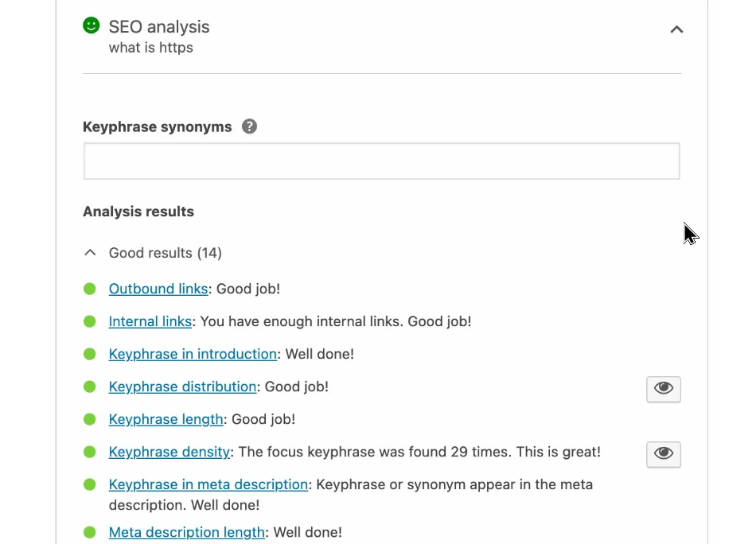Collapse the SEO analysis panel chevron

coord(676,29)
